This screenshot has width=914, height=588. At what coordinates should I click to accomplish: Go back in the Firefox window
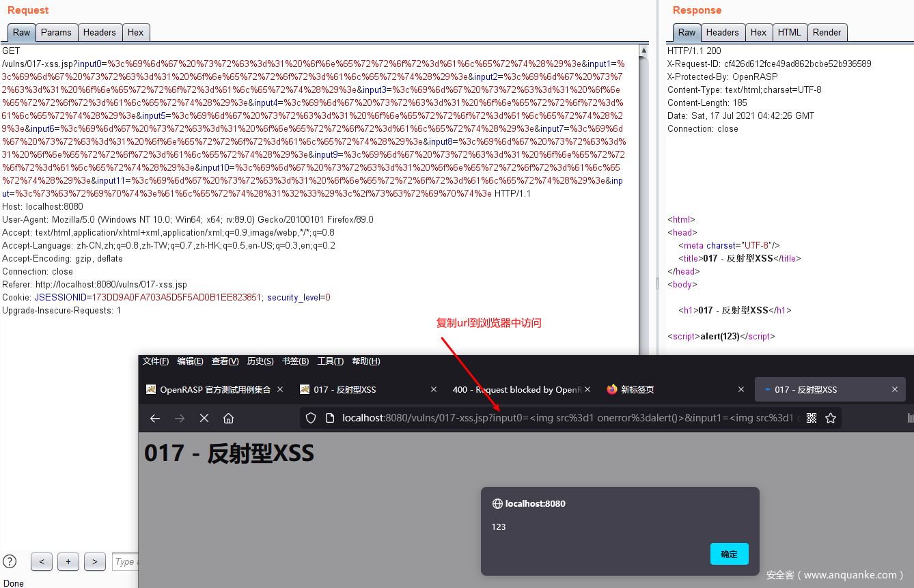155,418
